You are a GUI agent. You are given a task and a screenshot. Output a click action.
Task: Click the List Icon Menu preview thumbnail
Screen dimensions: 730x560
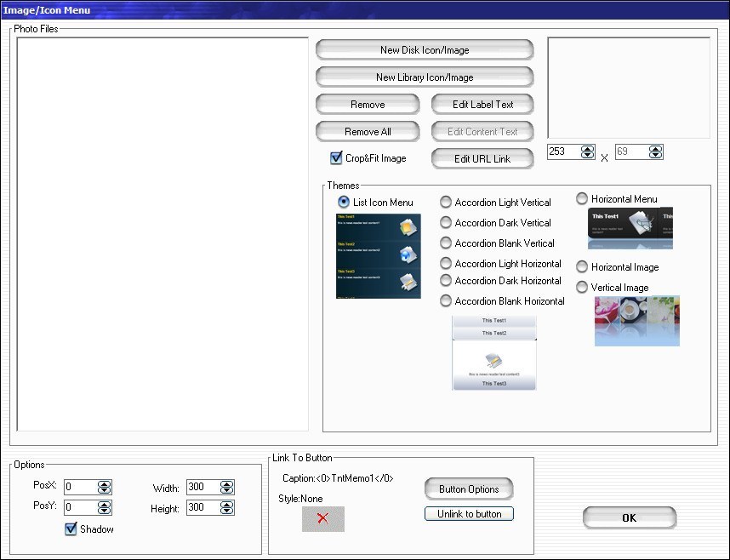[378, 256]
